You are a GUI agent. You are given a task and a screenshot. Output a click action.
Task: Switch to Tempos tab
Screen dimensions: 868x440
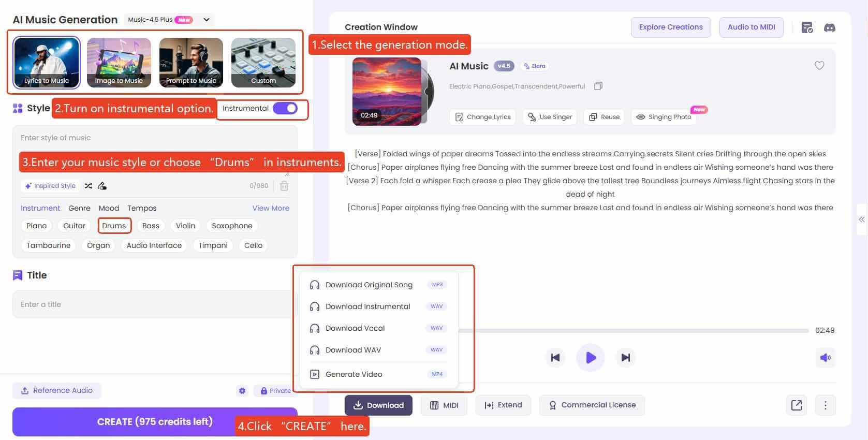click(142, 208)
